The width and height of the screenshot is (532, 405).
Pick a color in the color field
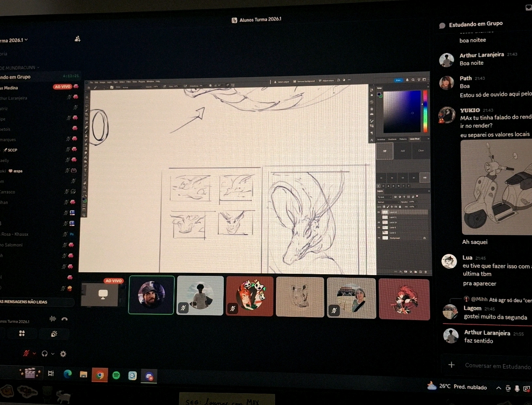click(x=401, y=111)
